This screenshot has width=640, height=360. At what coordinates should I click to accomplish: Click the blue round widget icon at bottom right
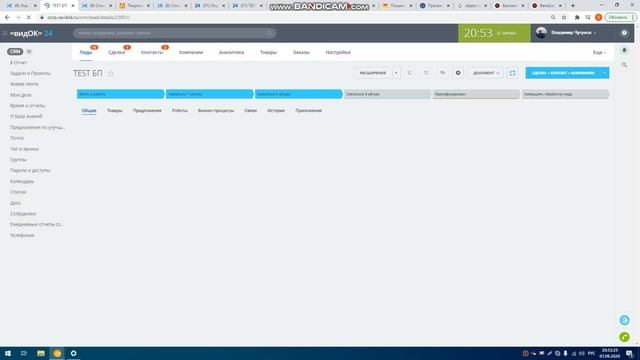pyautogui.click(x=624, y=320)
